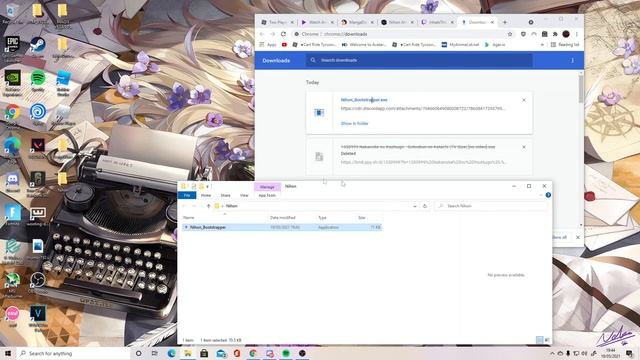Go back in Chrome browser
This screenshot has height=360, width=640.
pyautogui.click(x=262, y=34)
